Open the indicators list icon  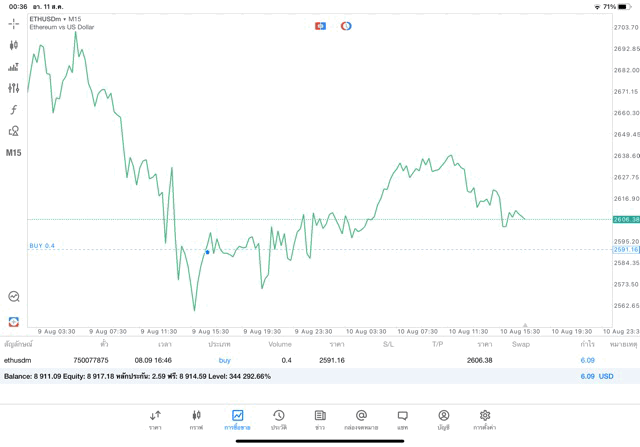13,67
